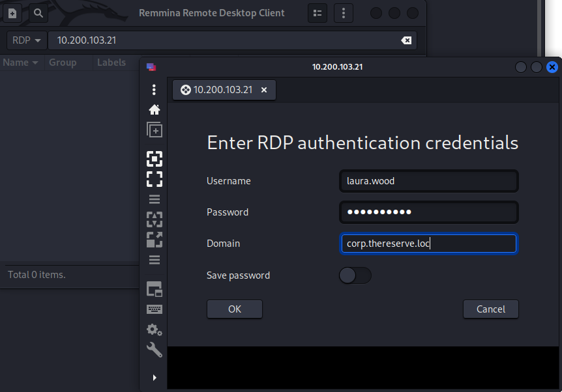Click the fit window size icon

pyautogui.click(x=155, y=158)
